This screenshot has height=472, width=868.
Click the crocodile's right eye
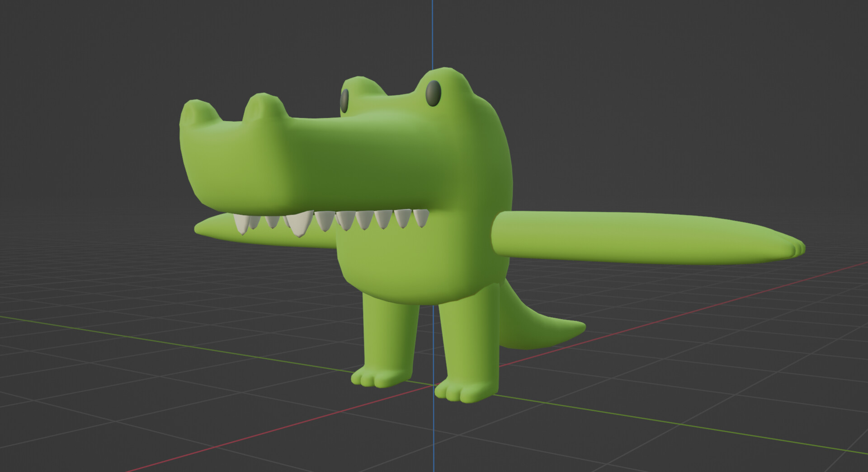pos(433,93)
